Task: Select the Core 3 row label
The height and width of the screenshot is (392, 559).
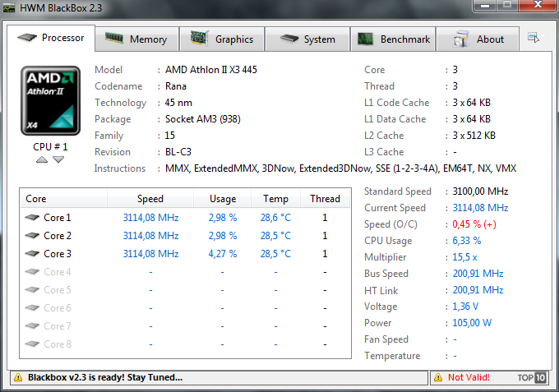Action: coord(57,254)
